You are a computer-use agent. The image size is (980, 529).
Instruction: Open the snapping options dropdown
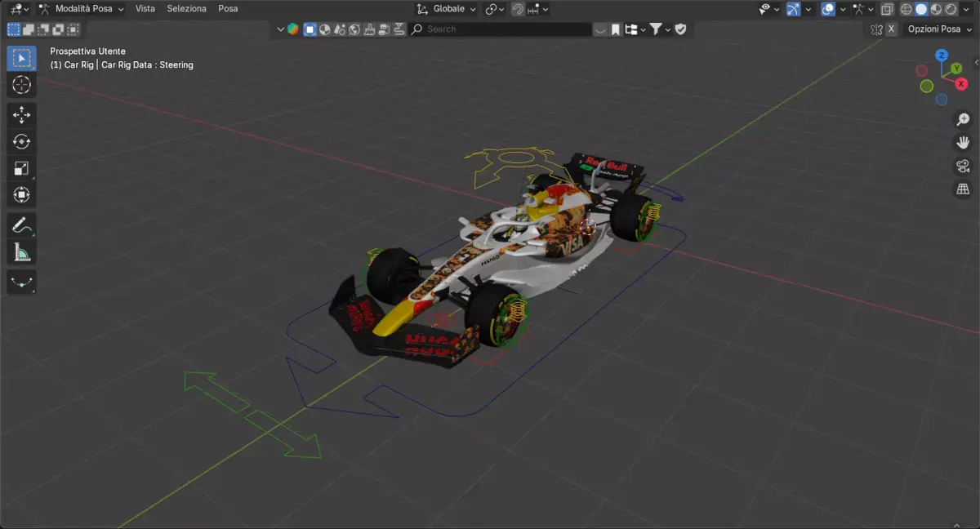click(538, 9)
